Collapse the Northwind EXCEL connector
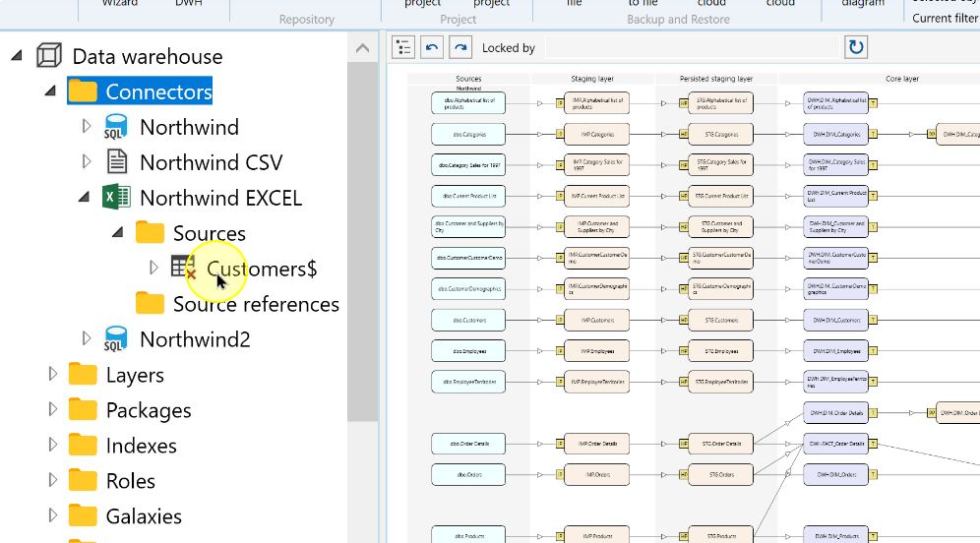 click(85, 198)
